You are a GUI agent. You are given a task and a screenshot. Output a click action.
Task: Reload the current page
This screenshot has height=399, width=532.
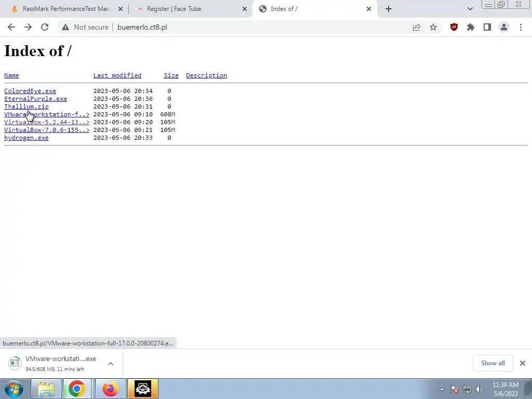point(45,27)
